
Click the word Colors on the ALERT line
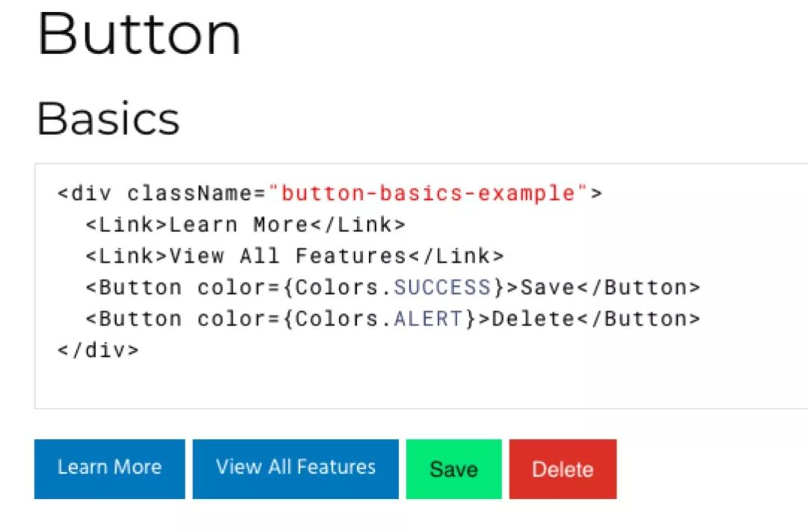(337, 319)
